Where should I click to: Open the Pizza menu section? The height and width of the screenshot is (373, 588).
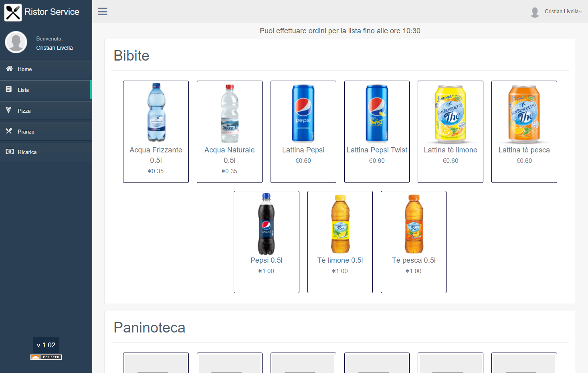click(x=24, y=111)
